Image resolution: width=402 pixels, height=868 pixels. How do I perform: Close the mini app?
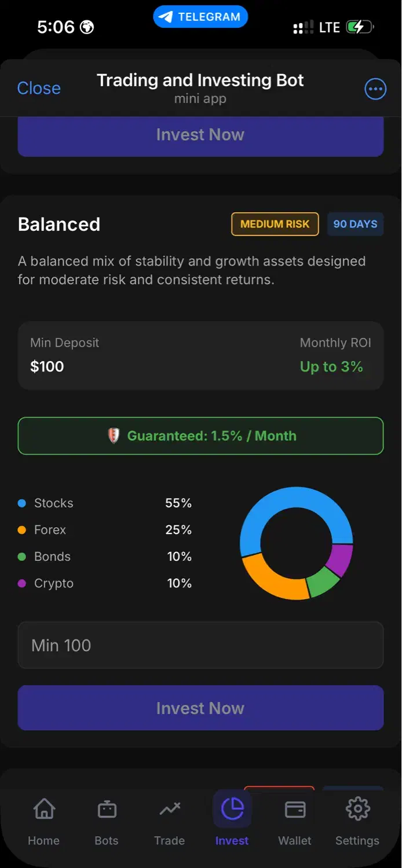pos(39,88)
